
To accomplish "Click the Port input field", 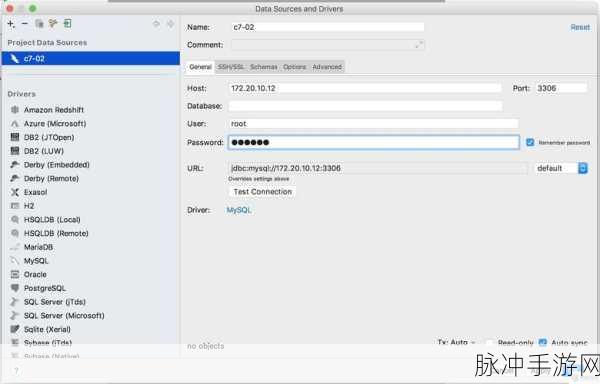I will 561,88.
